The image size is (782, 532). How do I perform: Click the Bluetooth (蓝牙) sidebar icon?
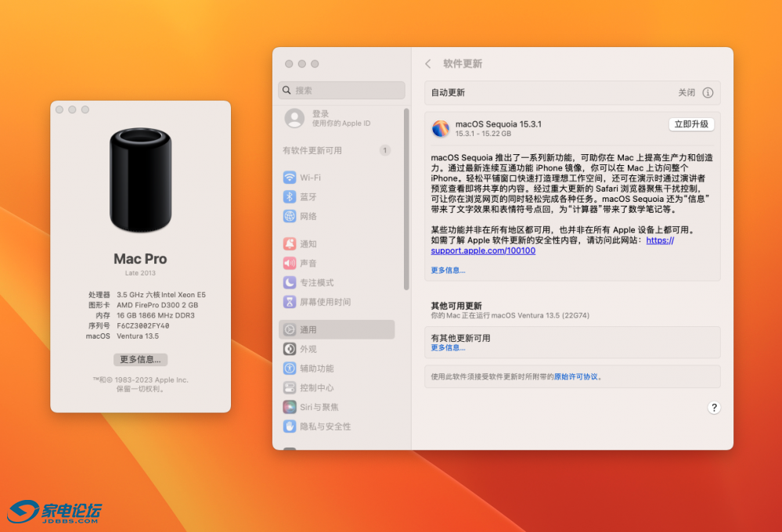point(290,197)
